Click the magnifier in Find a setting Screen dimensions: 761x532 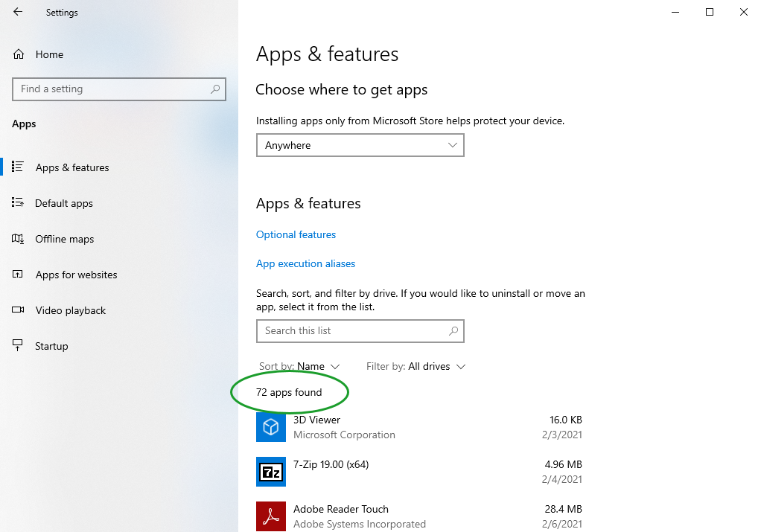[215, 89]
